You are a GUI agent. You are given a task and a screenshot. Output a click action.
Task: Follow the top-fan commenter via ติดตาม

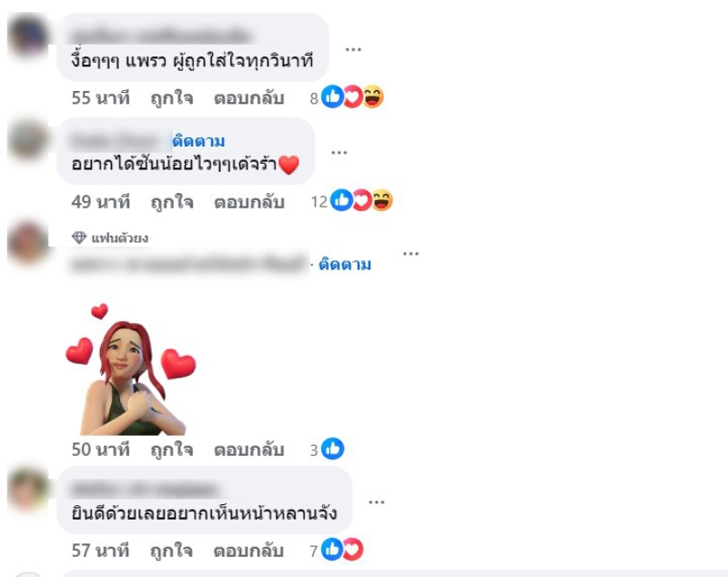(345, 264)
